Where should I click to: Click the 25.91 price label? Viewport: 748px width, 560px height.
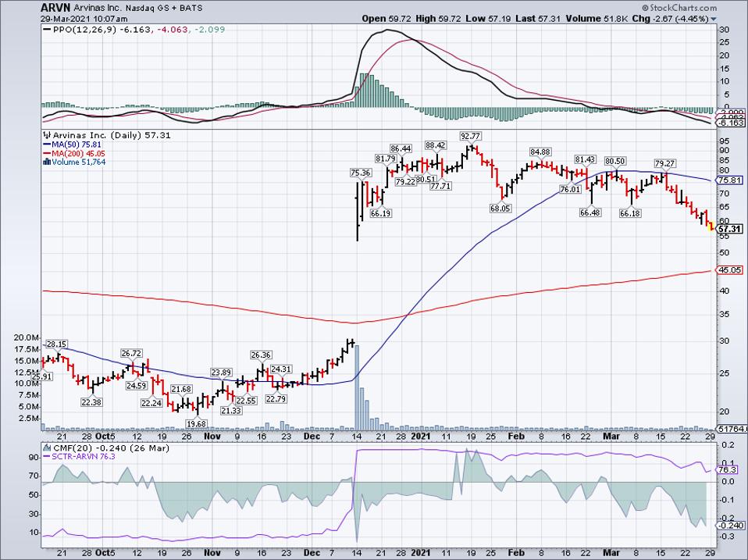coord(42,376)
